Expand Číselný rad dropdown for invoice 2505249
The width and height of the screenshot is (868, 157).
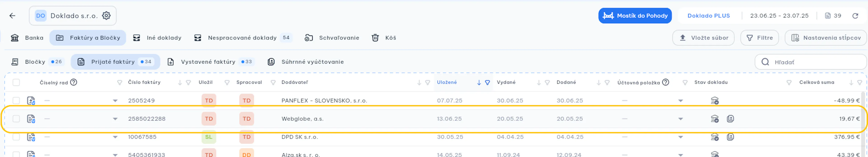pyautogui.click(x=115, y=101)
